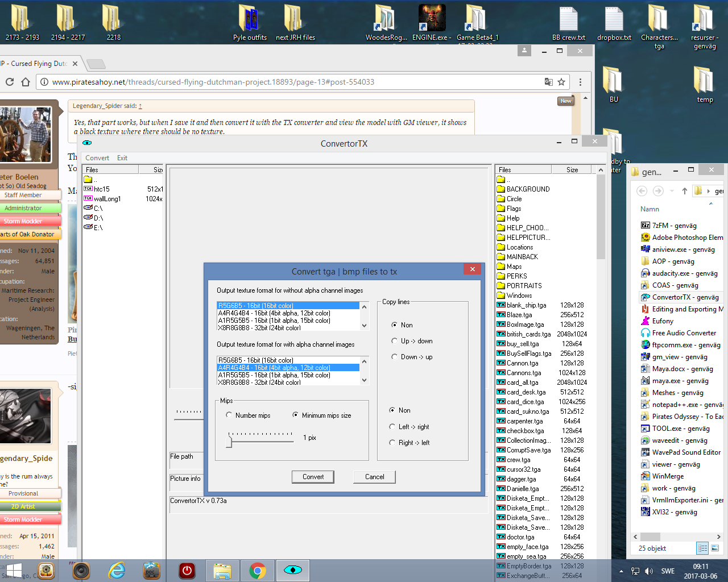Click Chrome's home icon
The width and height of the screenshot is (728, 582).
tap(25, 82)
